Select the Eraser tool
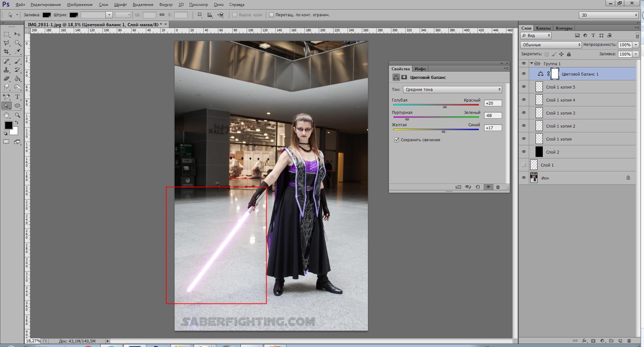This screenshot has width=644, height=347. click(x=6, y=79)
